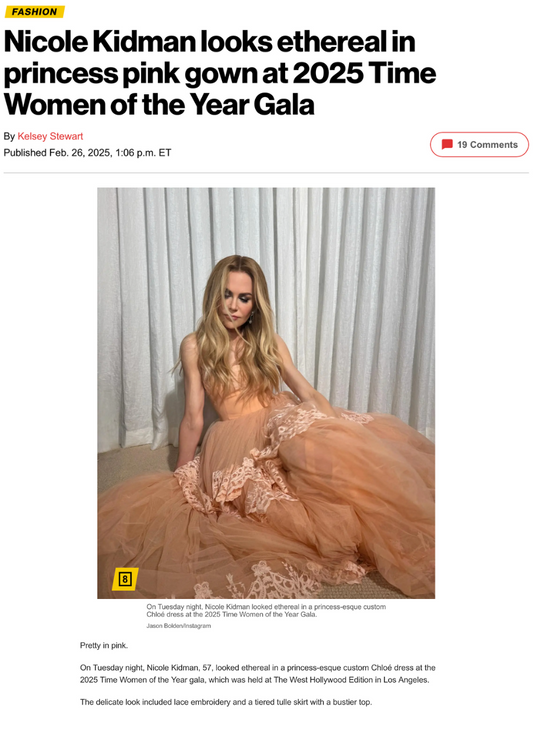Click the published date Feb. 26, 2025
This screenshot has width=533, height=754.
(x=80, y=152)
